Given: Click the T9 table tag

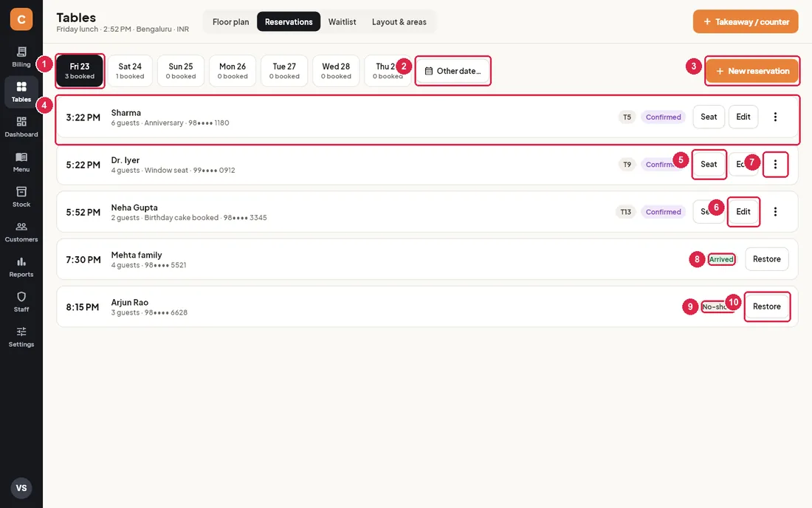Looking at the screenshot, I should 627,165.
